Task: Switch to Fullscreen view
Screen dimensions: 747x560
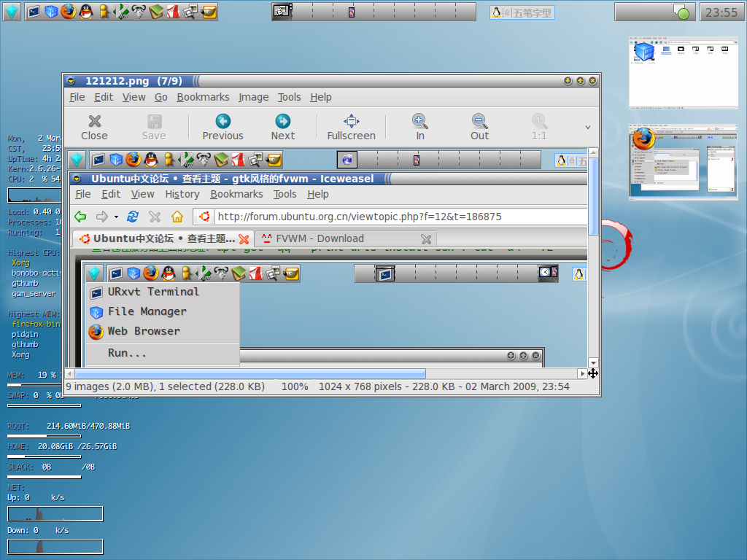Action: [351, 127]
